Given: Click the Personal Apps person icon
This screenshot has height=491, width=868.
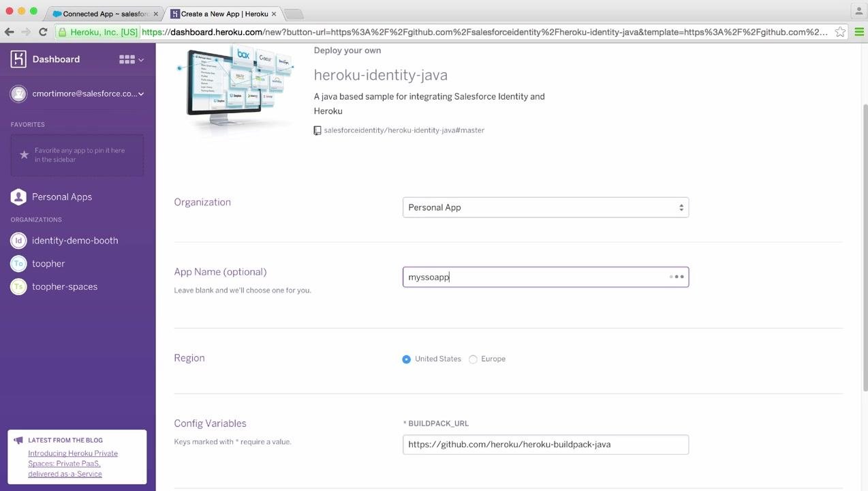Looking at the screenshot, I should coord(18,197).
